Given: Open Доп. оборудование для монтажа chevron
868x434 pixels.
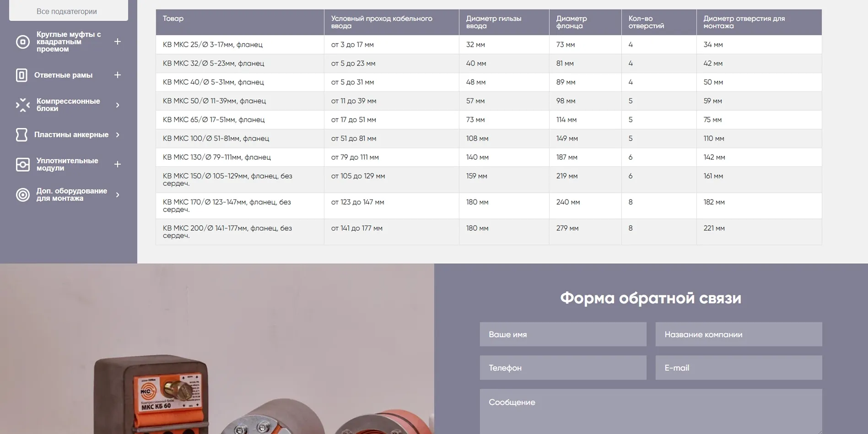Looking at the screenshot, I should coord(118,195).
